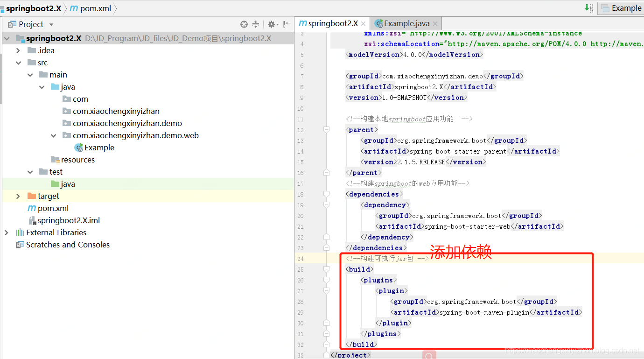Image resolution: width=644 pixels, height=359 pixels.
Task: Click the Maven icon on springboot2.X tab
Action: pos(303,23)
